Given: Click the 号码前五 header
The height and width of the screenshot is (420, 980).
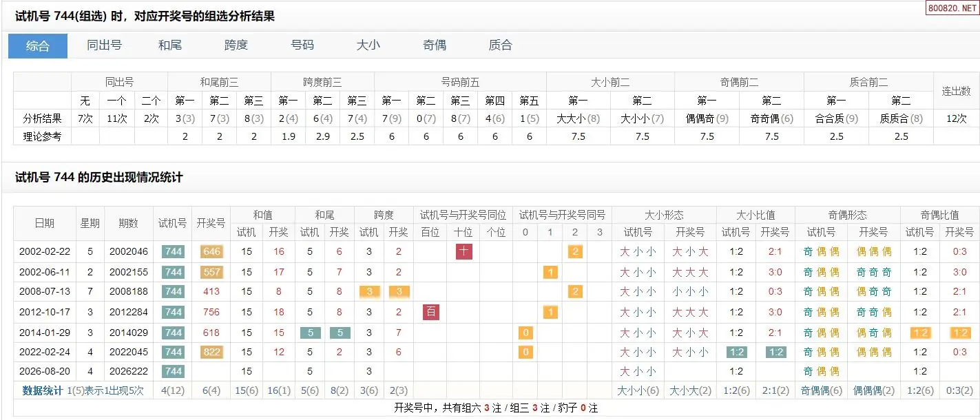Looking at the screenshot, I should pos(461,82).
